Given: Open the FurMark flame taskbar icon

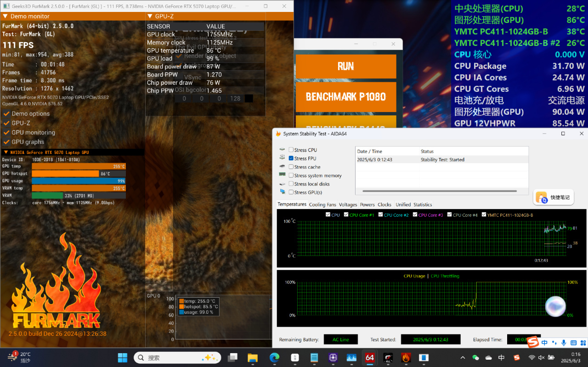Looking at the screenshot, I should coord(406,357).
